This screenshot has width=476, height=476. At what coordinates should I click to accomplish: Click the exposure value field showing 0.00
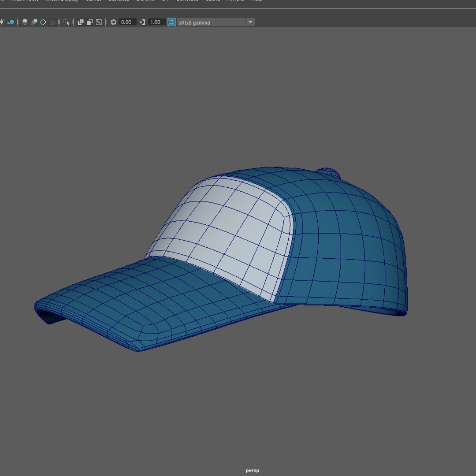click(x=127, y=22)
